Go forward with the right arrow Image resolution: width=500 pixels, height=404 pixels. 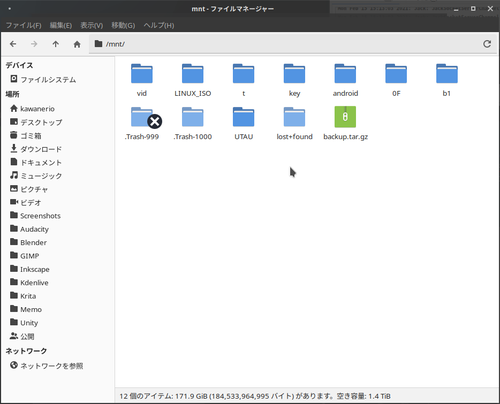click(x=34, y=44)
